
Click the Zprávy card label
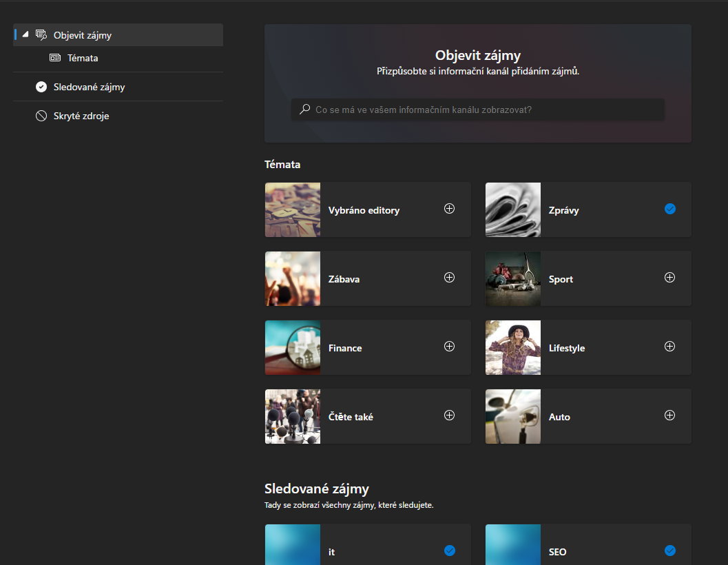click(x=563, y=210)
